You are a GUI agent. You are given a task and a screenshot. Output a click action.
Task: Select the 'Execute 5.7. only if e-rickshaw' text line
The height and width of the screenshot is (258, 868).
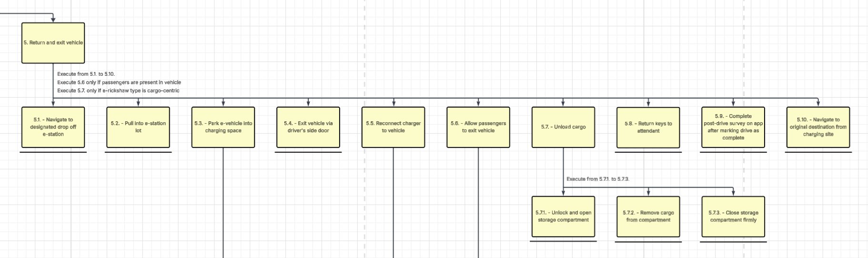coord(118,90)
